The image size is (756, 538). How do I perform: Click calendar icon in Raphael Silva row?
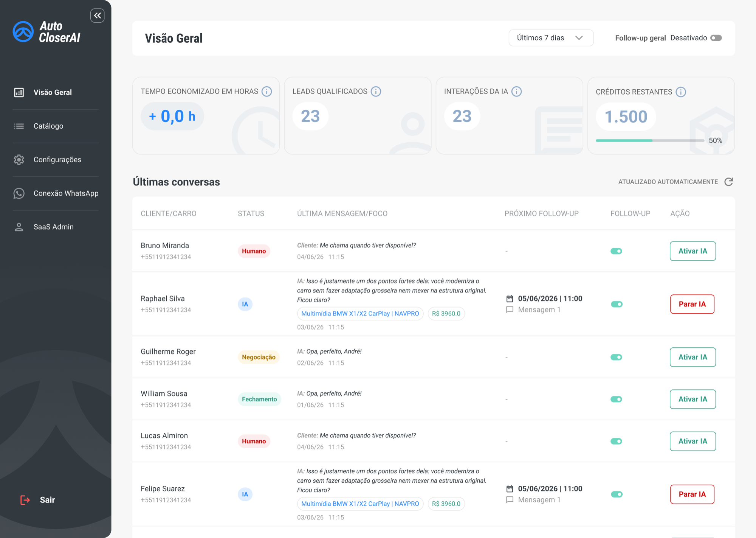(x=510, y=299)
